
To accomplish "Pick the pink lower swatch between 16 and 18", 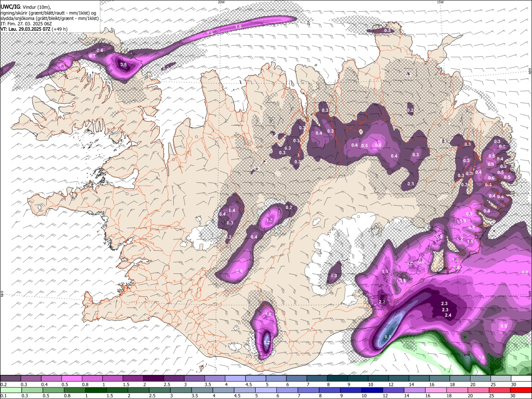I will click(x=436, y=390).
